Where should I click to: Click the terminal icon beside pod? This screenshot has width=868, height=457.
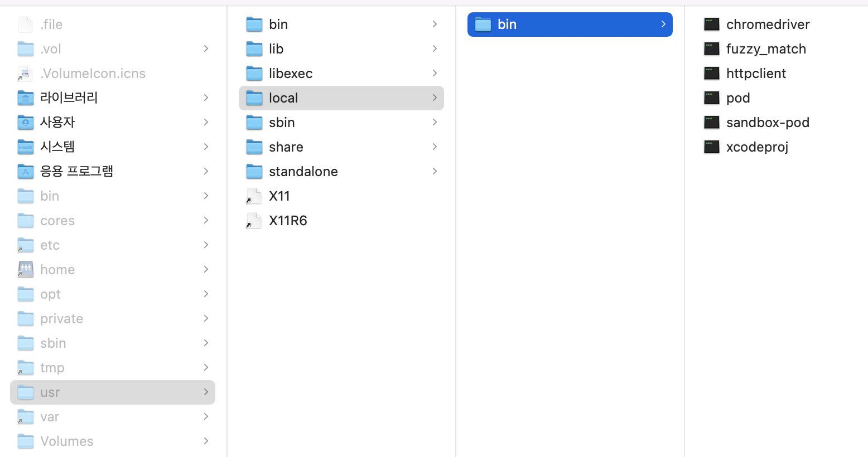711,98
